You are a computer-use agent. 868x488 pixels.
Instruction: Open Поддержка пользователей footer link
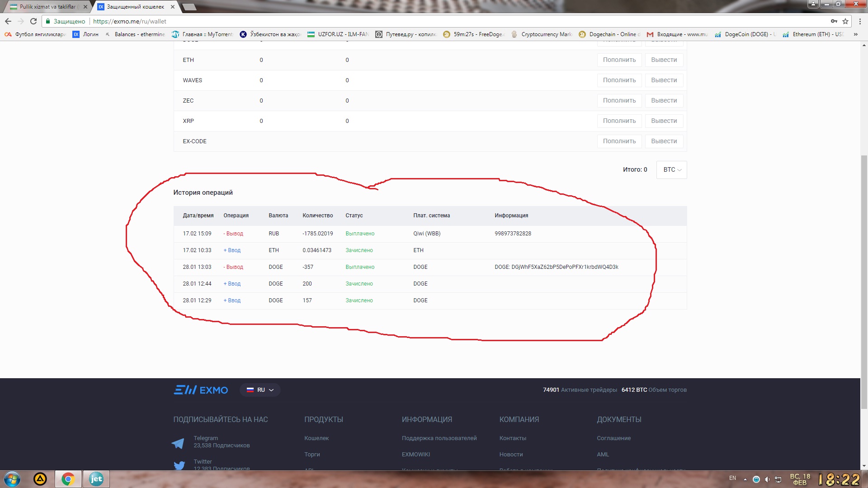click(439, 438)
